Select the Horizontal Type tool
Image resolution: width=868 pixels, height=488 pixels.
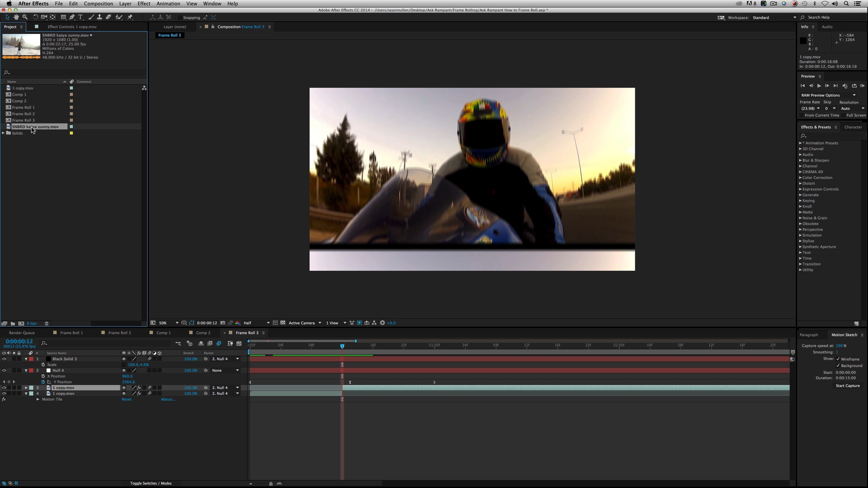click(x=80, y=17)
